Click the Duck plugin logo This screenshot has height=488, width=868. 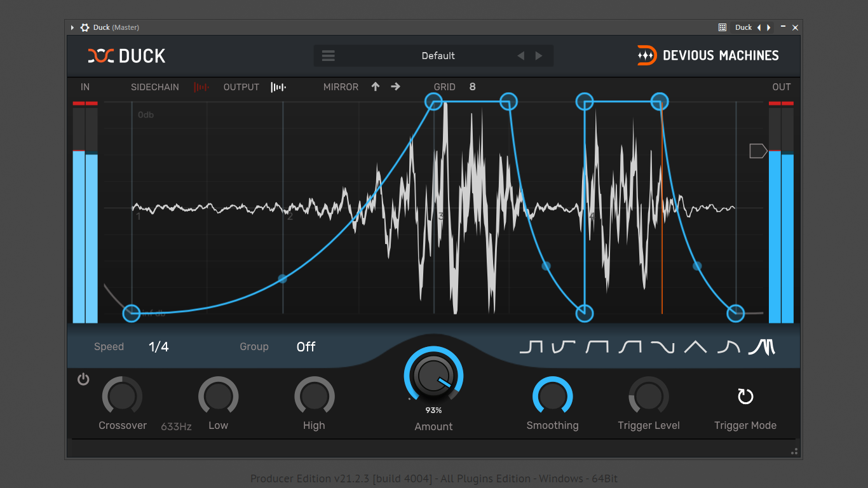[126, 56]
